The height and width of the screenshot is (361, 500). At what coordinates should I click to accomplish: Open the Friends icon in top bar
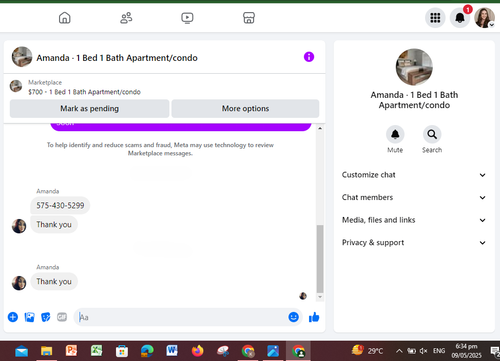(126, 18)
